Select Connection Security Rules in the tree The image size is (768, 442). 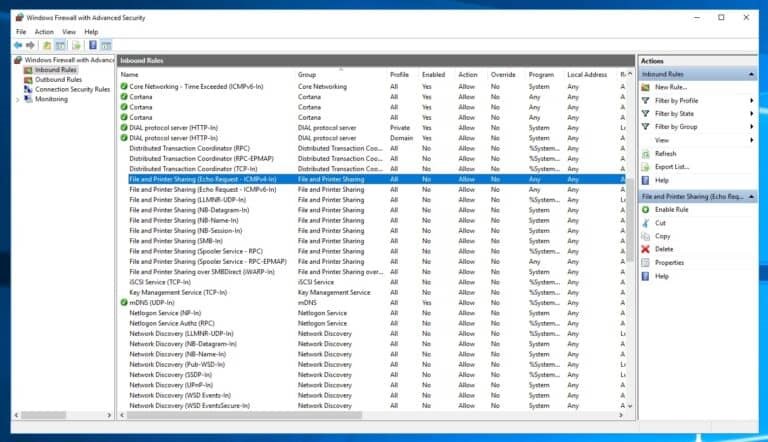(x=72, y=90)
